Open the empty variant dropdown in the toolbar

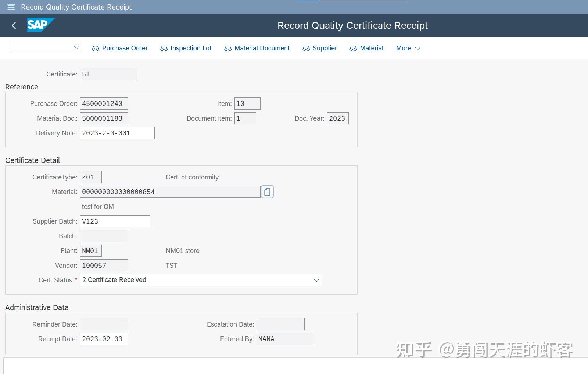point(76,47)
